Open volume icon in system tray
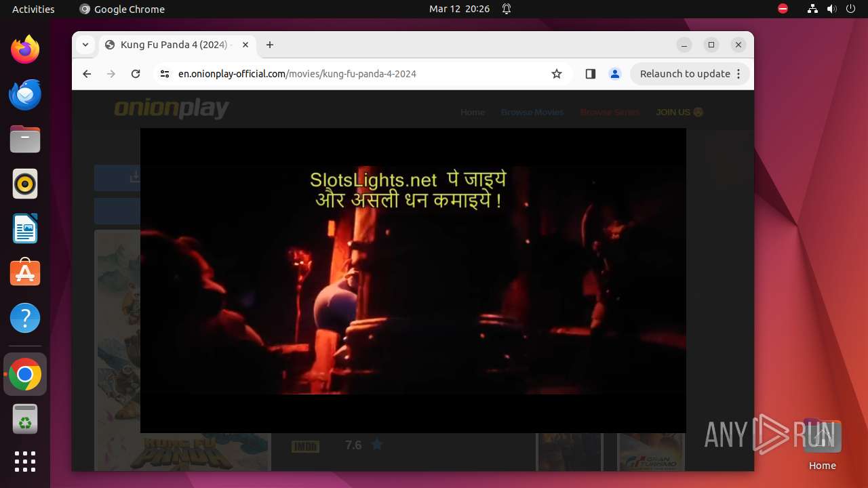868x488 pixels. click(x=832, y=9)
